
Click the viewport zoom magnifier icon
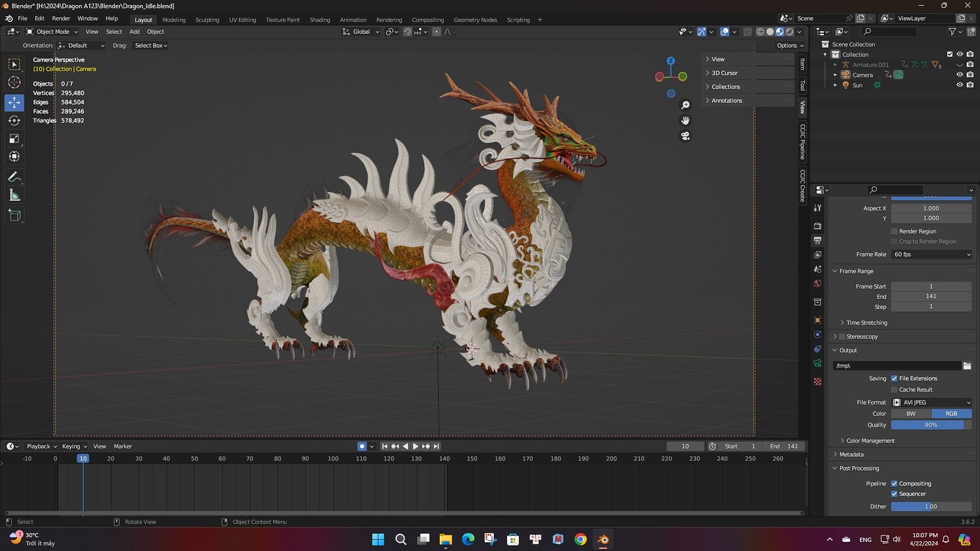[x=685, y=105]
